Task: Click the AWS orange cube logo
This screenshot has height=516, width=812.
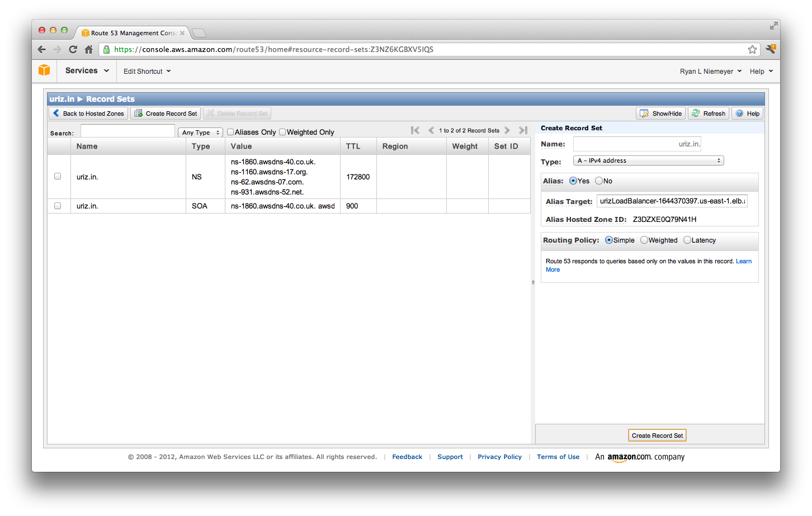Action: tap(44, 70)
